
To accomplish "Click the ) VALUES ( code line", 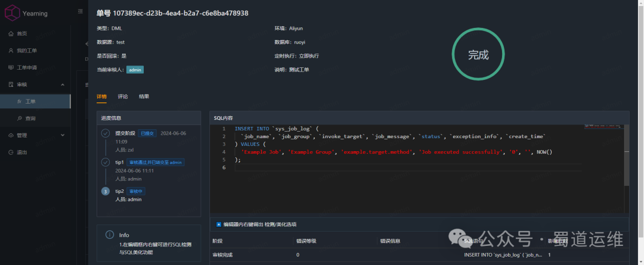I will (250, 144).
